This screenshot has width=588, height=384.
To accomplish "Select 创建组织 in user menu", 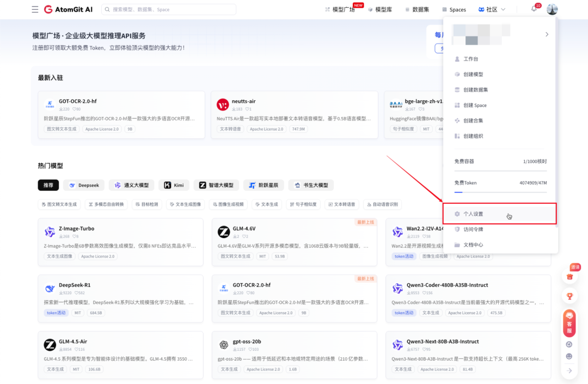I will pyautogui.click(x=501, y=136).
